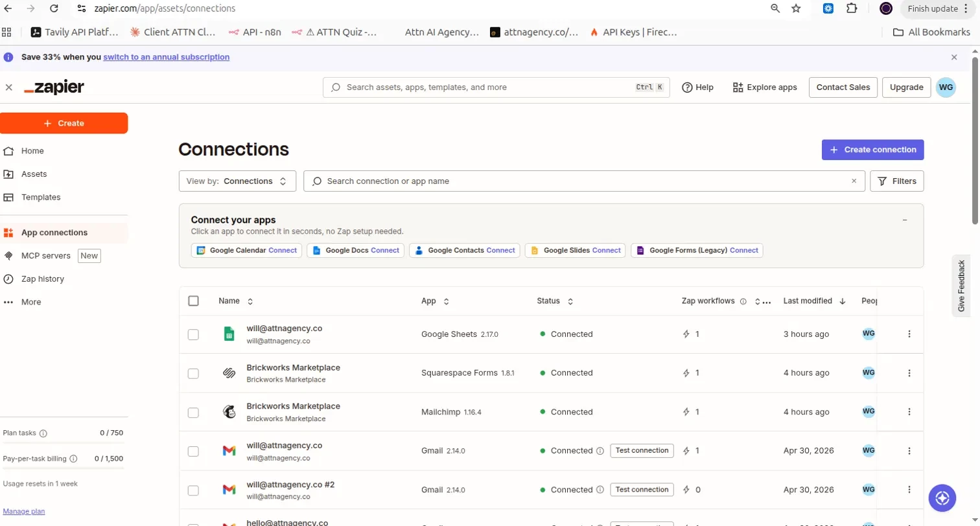Open the Manage plan link

tap(24, 512)
